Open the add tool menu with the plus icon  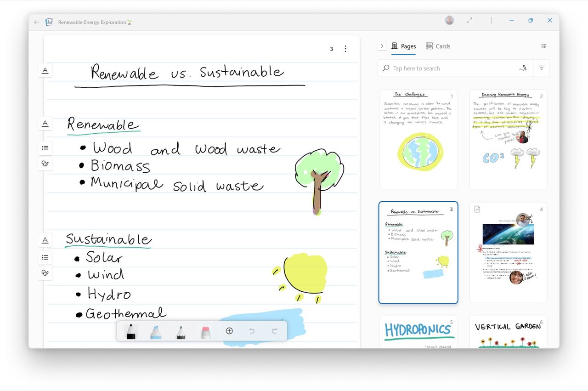[229, 330]
